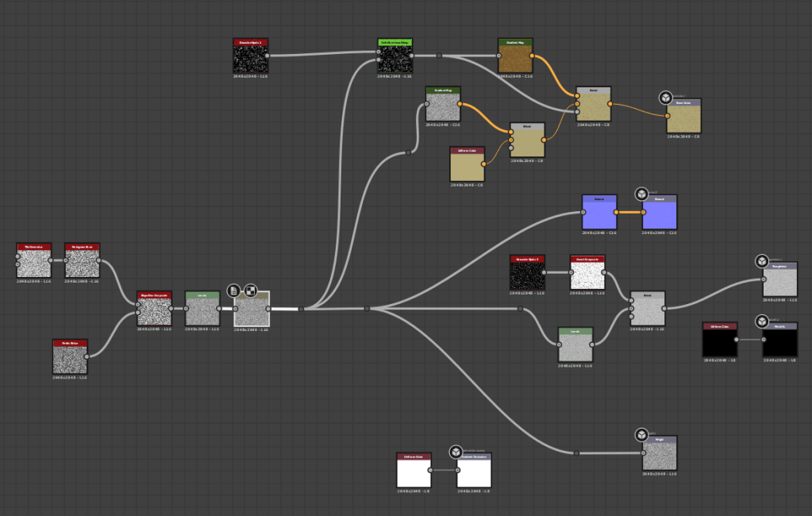Click checkerboard badge icon above selected node
Viewport: 812px width, 516px height.
pos(250,291)
